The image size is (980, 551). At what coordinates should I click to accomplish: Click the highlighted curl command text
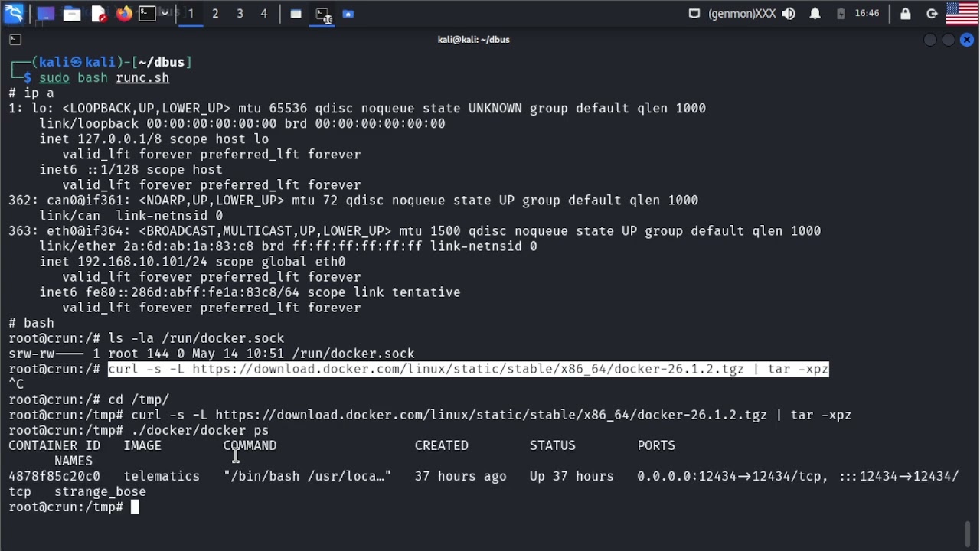468,369
